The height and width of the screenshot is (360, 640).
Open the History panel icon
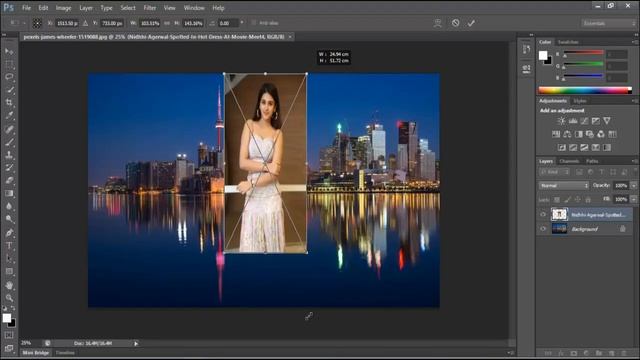pyautogui.click(x=527, y=50)
